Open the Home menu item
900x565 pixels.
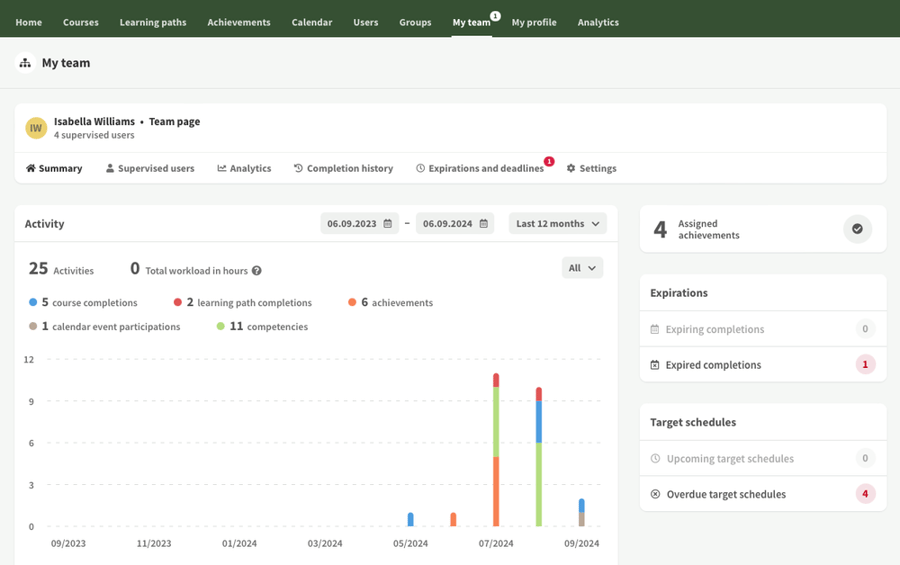point(29,22)
